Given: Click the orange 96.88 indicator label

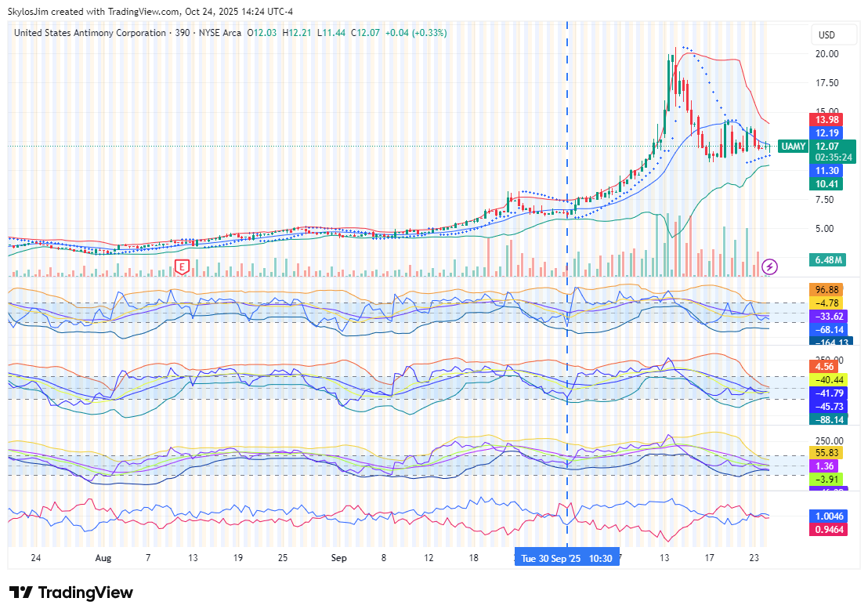Looking at the screenshot, I should 827,289.
